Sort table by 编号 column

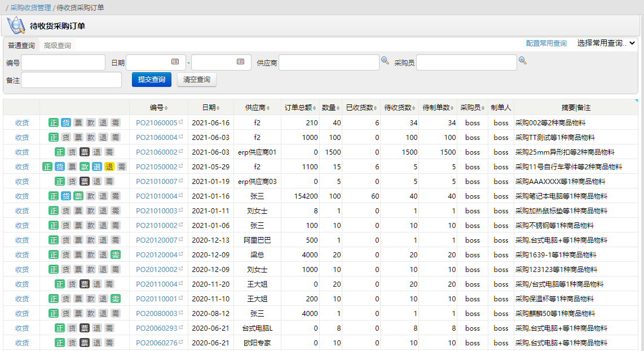[158, 108]
